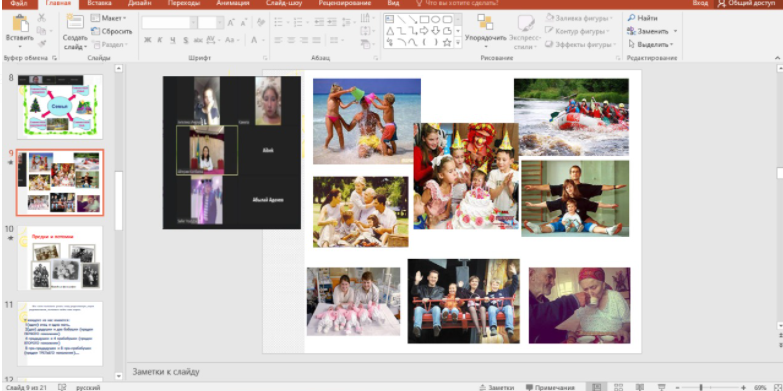The width and height of the screenshot is (783, 391).
Task: Increase font size with the larger A icon
Action: (x=231, y=23)
